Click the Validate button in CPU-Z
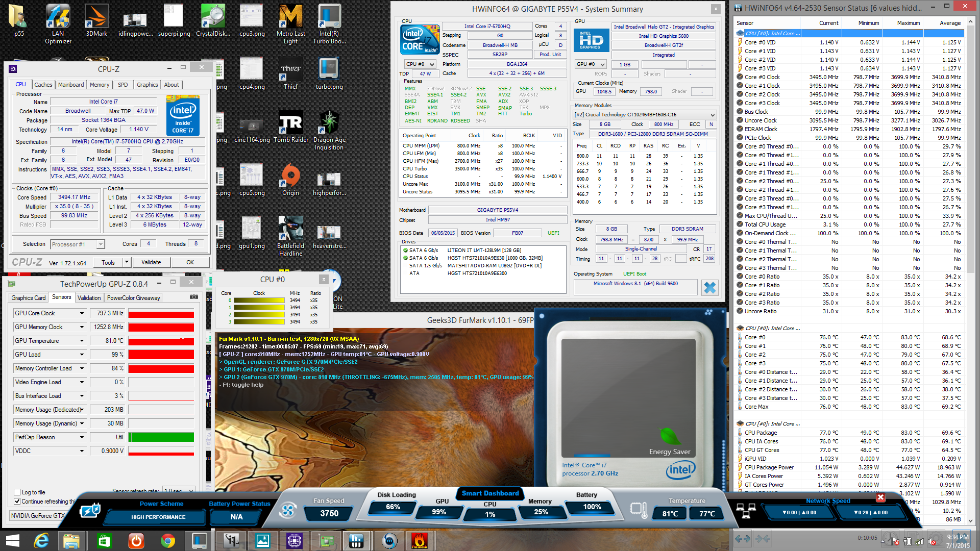Image resolution: width=980 pixels, height=551 pixels. pyautogui.click(x=151, y=262)
